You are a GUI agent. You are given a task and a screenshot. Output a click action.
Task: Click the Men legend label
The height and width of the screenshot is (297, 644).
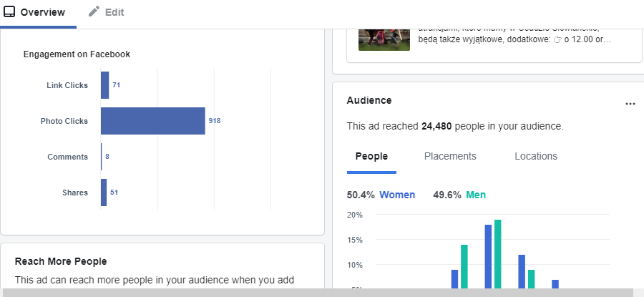[x=476, y=195]
